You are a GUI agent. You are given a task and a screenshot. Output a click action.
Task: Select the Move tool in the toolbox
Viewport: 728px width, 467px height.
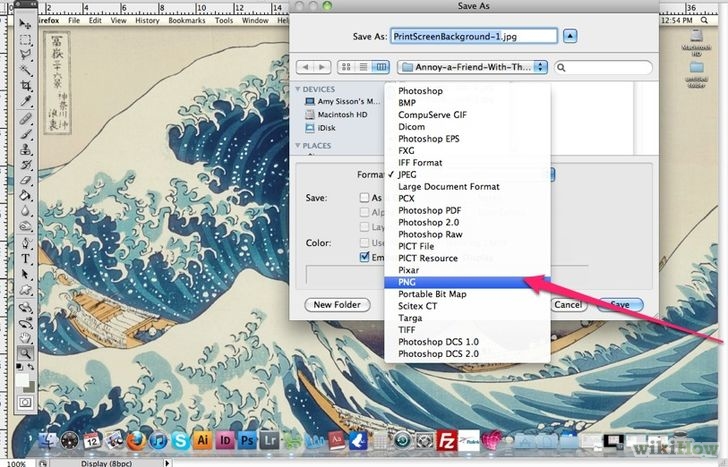point(25,23)
